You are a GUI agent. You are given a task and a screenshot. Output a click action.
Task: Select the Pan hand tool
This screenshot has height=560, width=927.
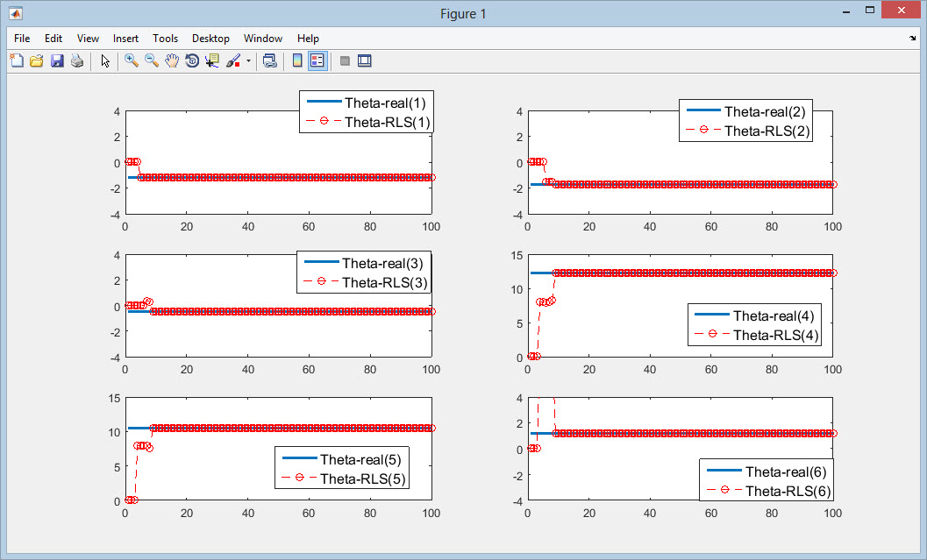171,60
